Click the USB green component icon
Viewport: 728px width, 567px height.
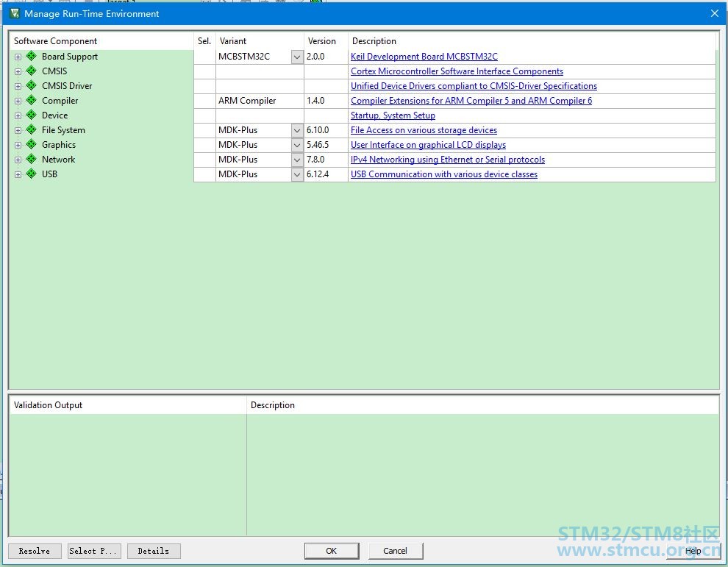[x=31, y=174]
